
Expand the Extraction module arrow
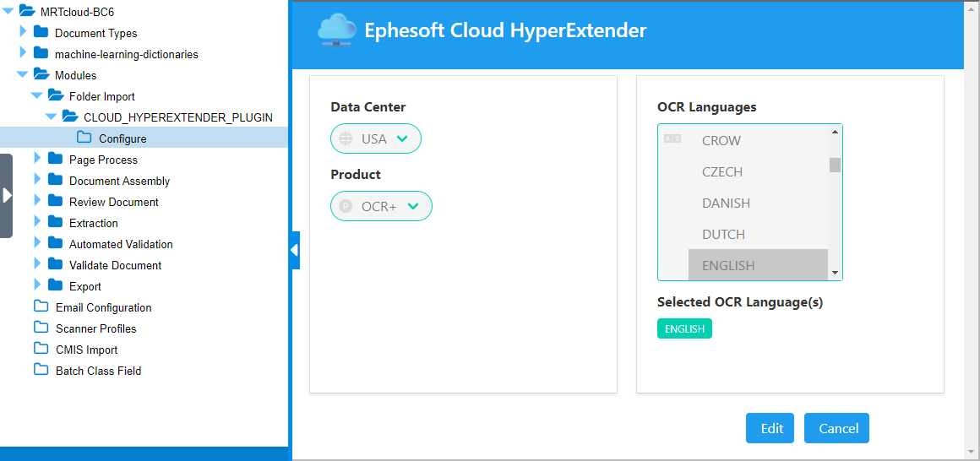pyautogui.click(x=39, y=222)
